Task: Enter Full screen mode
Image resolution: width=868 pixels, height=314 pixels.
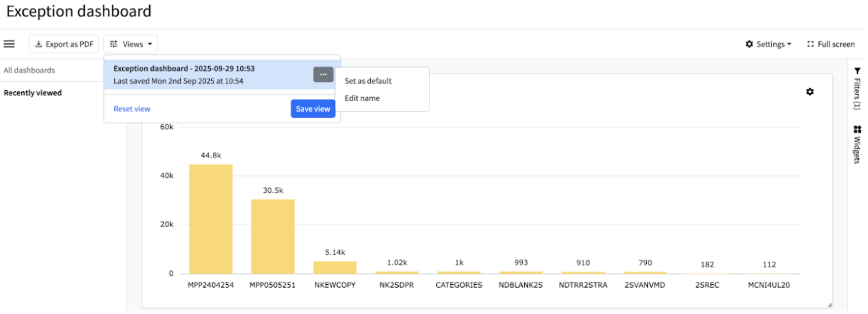Action: [x=831, y=44]
